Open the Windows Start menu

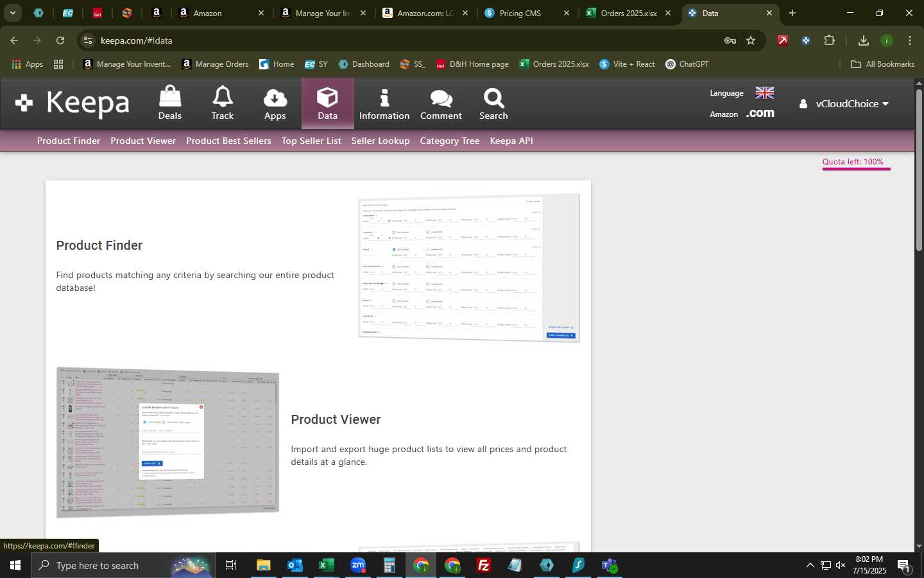click(x=15, y=565)
